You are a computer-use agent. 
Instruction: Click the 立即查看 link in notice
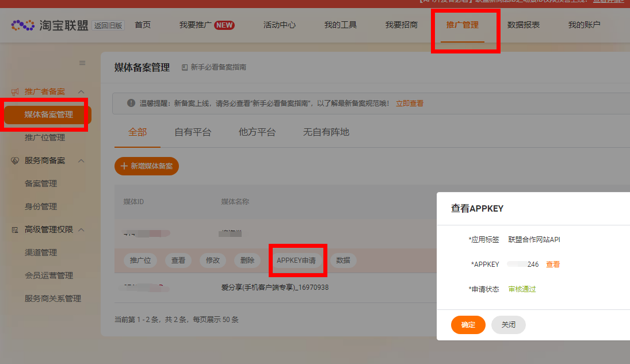tap(410, 104)
